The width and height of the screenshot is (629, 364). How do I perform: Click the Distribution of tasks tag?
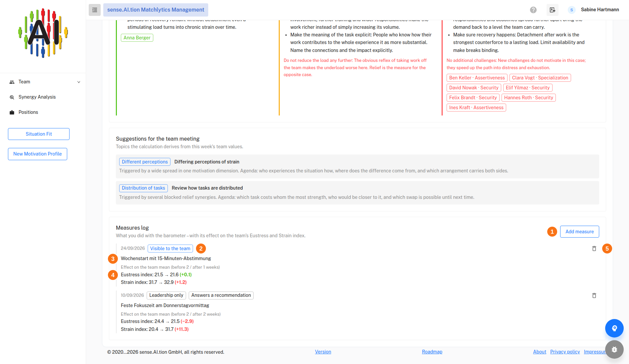143,188
